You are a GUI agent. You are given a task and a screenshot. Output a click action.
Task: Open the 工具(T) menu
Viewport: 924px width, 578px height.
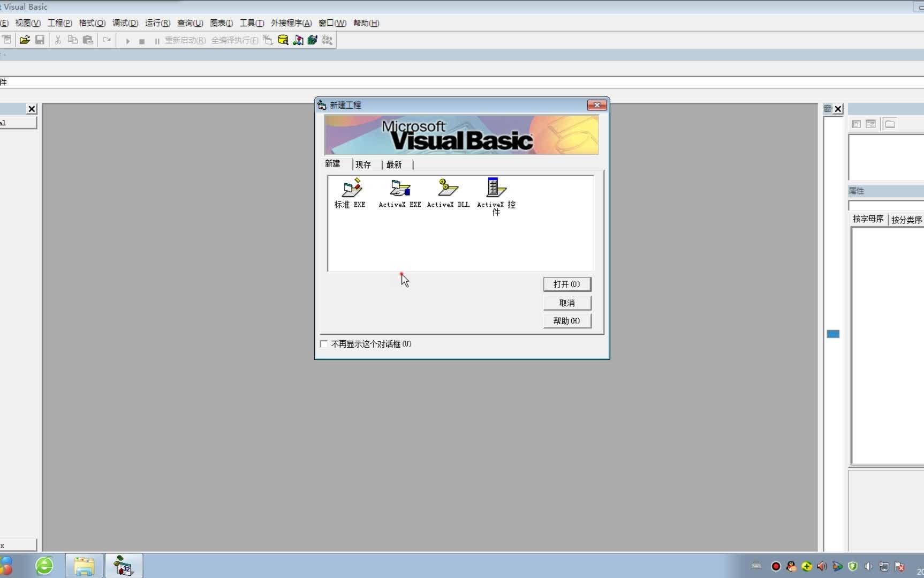tap(252, 23)
